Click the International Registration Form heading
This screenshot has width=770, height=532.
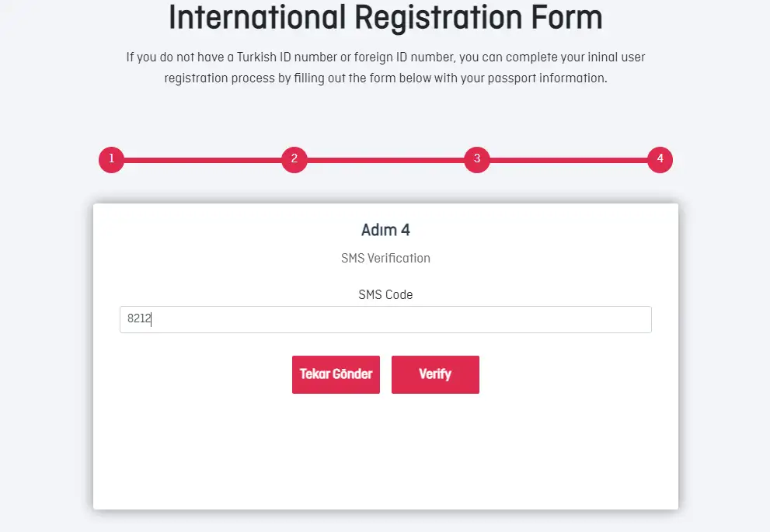(385, 18)
